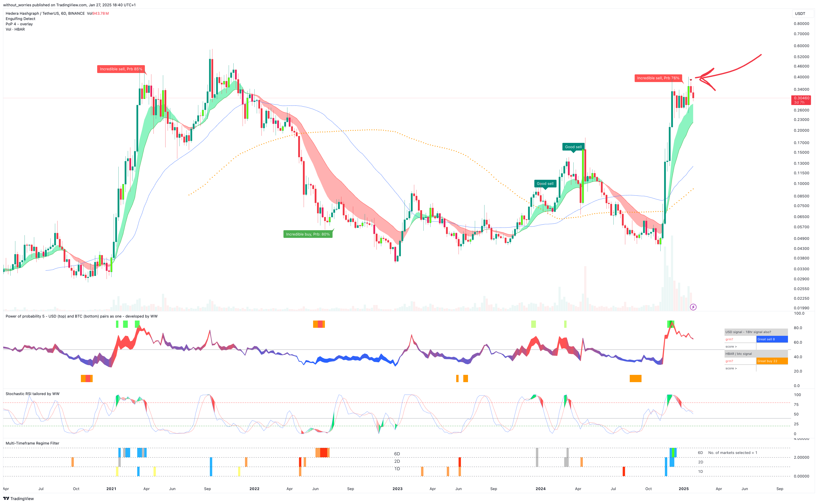This screenshot has height=504, width=818.
Task: Click the 0.60000 value on the price axis
Action: point(801,46)
